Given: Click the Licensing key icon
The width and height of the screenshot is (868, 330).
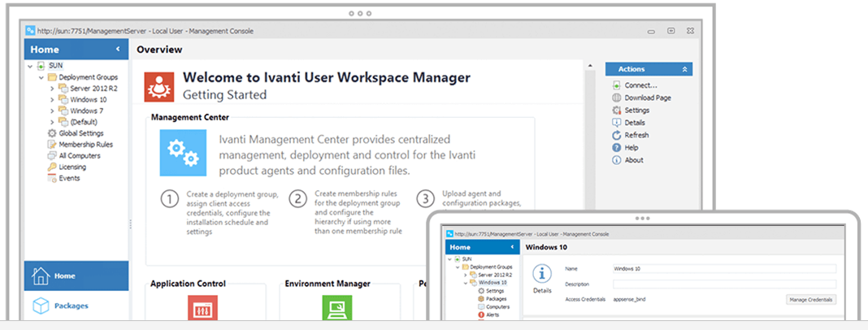Looking at the screenshot, I should (52, 167).
